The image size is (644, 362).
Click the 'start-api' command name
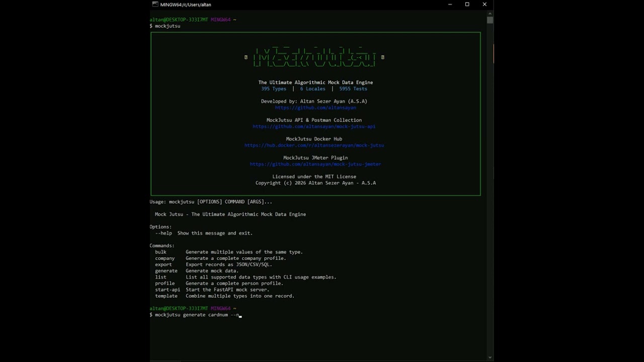coord(168,290)
